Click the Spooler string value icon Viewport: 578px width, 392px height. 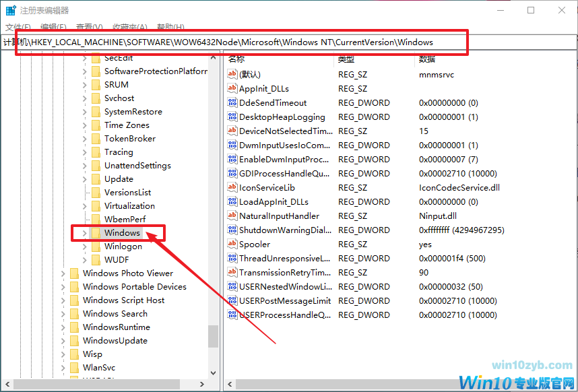pyautogui.click(x=232, y=244)
